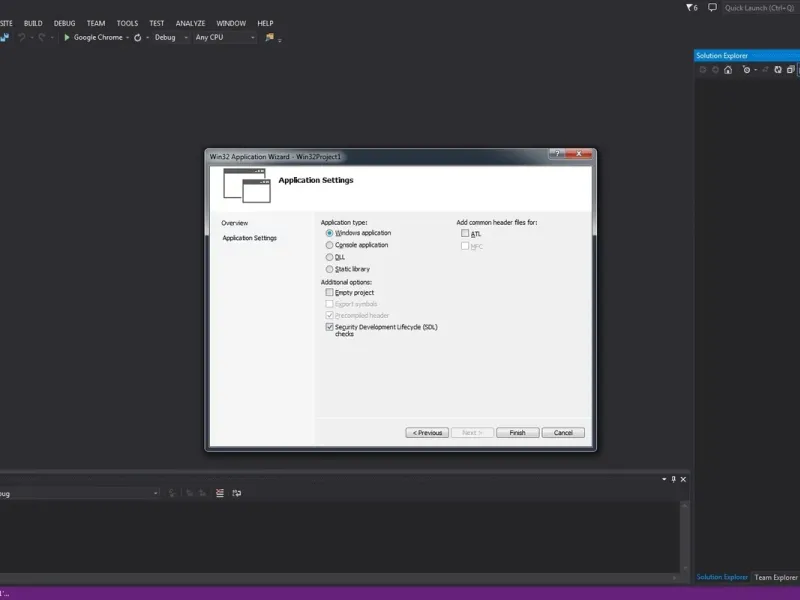
Task: Switch to the Team Explorer tab
Action: 776,577
